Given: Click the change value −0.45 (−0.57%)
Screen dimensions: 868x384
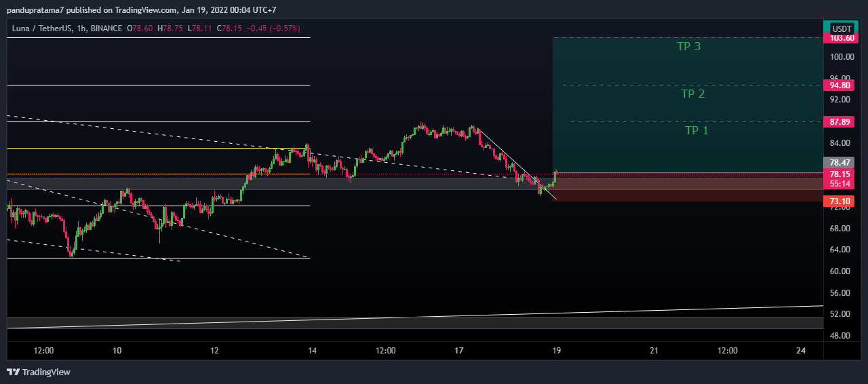Looking at the screenshot, I should click(x=273, y=28).
